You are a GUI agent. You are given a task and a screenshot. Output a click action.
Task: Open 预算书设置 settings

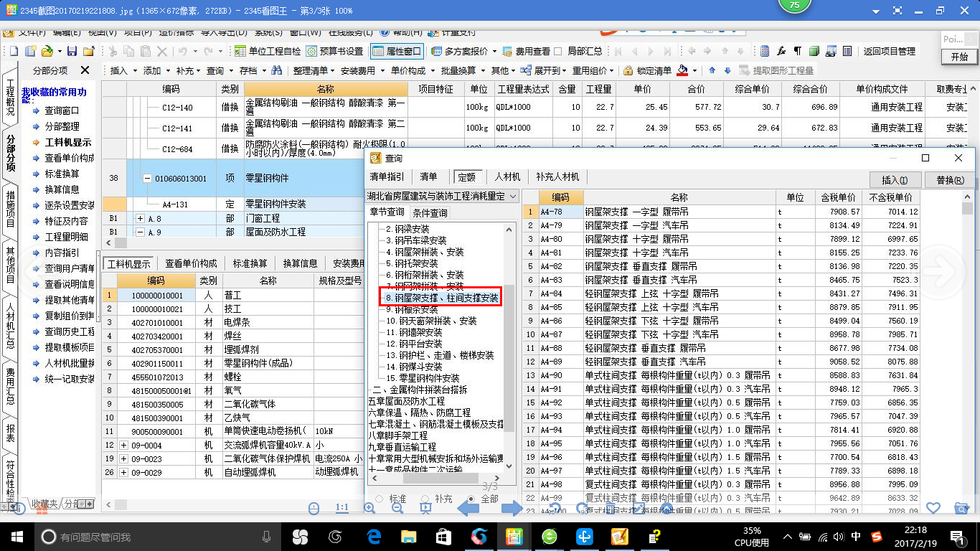(334, 51)
